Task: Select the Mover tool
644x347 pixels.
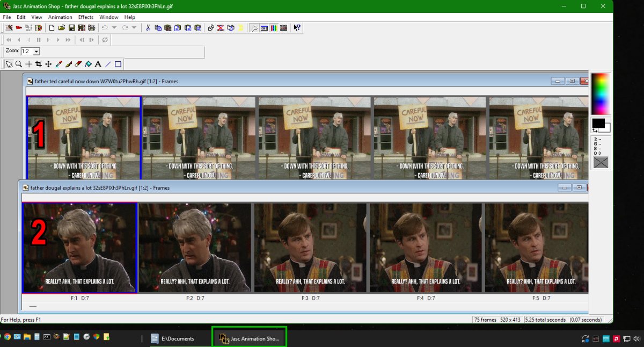Action: click(48, 64)
